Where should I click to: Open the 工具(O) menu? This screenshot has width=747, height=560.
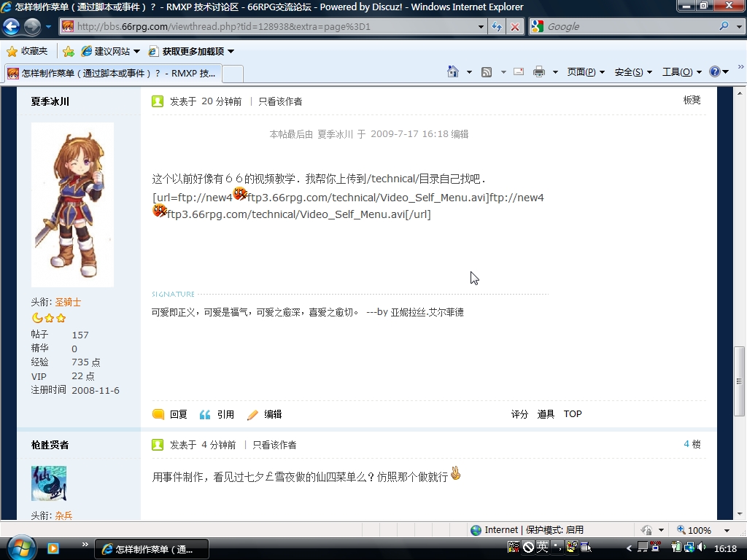[682, 72]
